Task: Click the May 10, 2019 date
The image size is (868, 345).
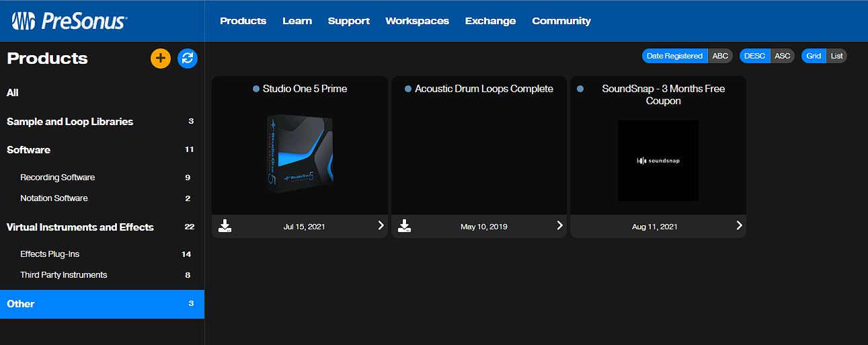Action: click(484, 227)
